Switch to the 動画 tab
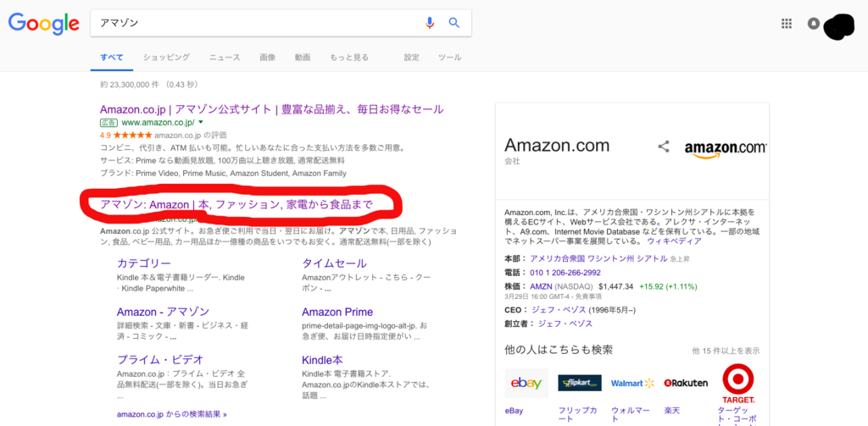The image size is (868, 426). [x=303, y=58]
